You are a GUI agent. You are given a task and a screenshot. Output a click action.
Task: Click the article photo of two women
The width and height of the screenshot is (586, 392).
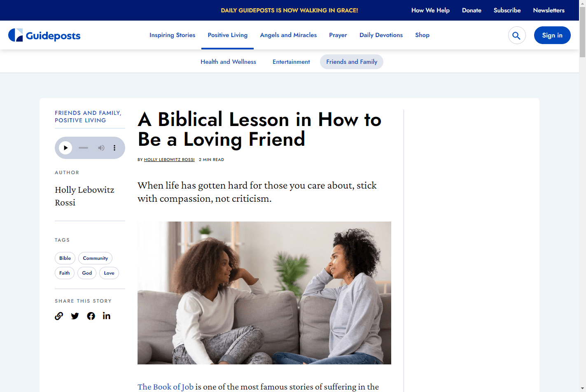click(x=264, y=293)
